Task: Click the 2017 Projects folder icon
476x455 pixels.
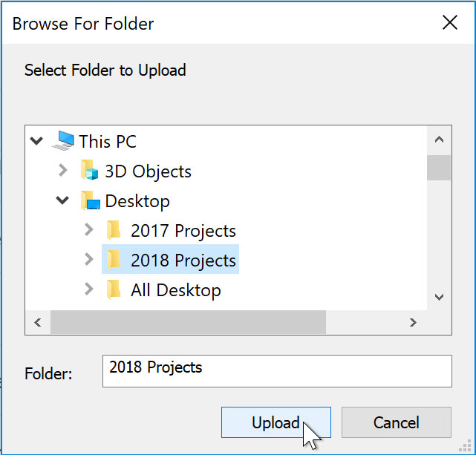Action: click(114, 231)
